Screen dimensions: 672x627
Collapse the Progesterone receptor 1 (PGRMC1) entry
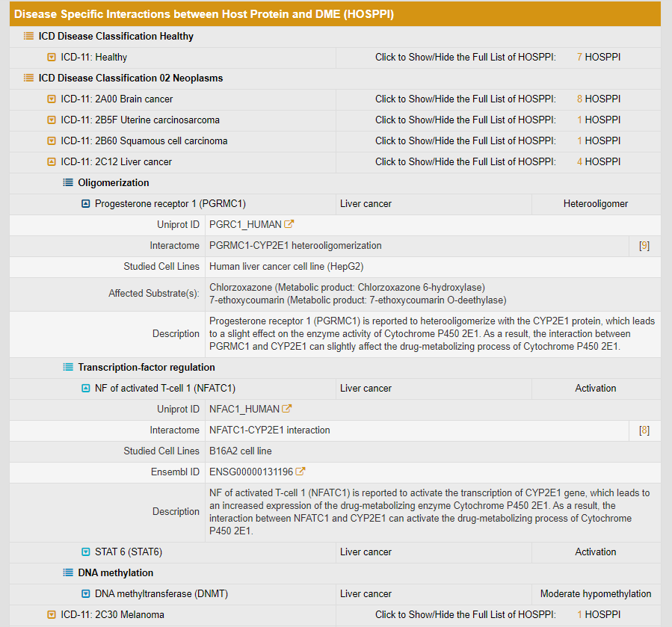coord(85,203)
